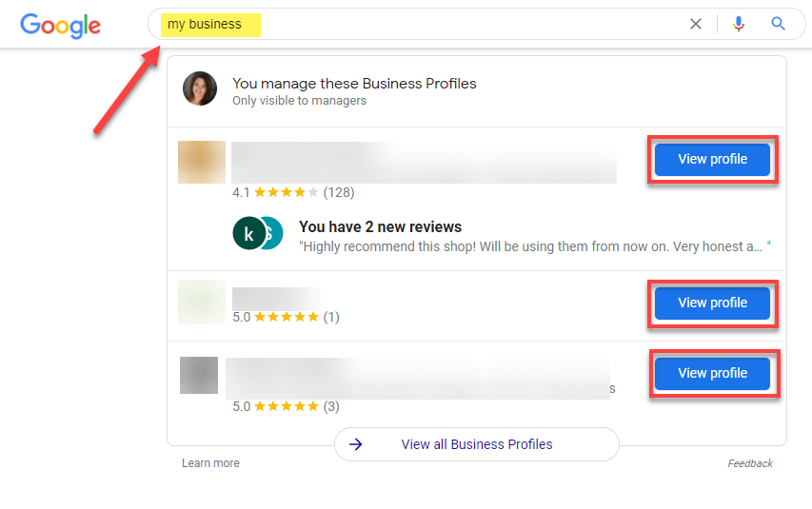Open View all Business Profiles
The image size is (812, 509).
coord(476,444)
